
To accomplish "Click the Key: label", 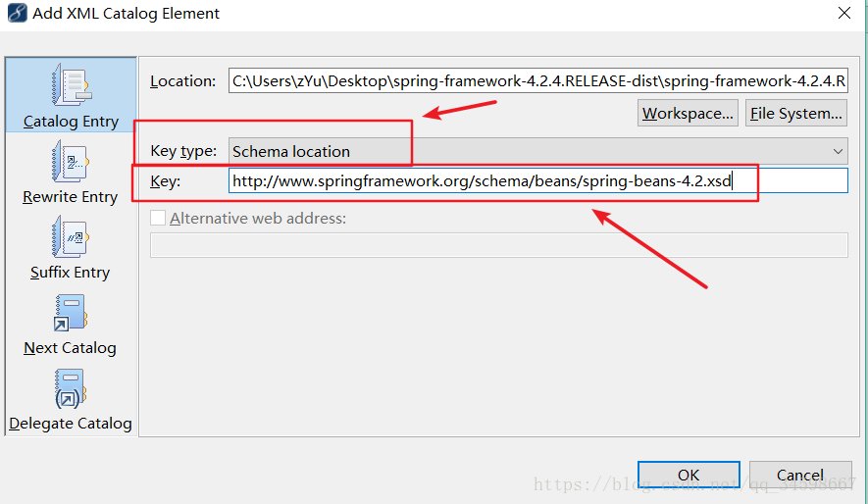I will pyautogui.click(x=165, y=181).
